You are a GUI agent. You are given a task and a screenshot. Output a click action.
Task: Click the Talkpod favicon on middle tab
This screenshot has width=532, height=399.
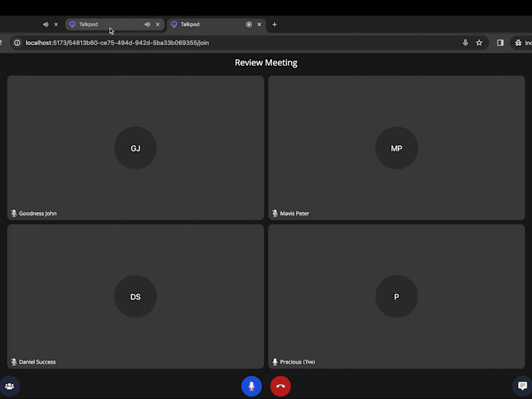72,25
